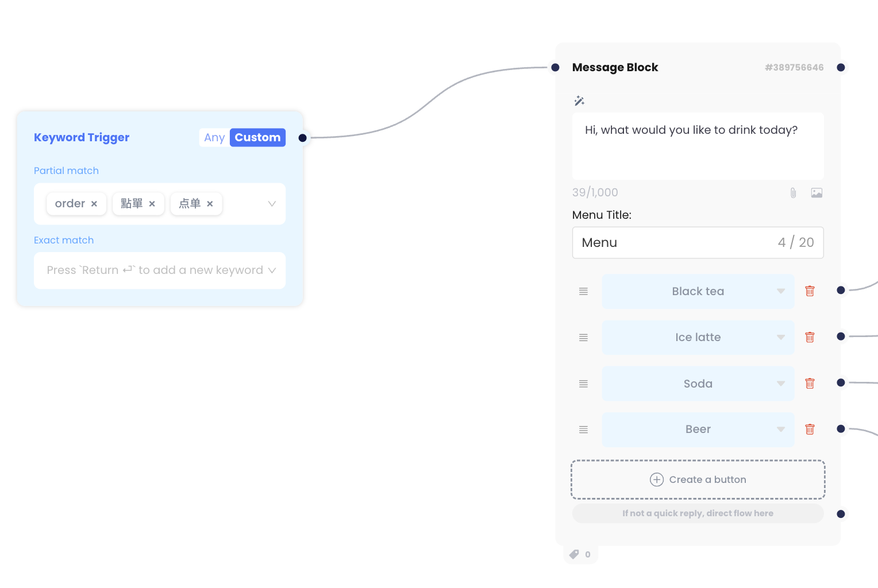
Task: Click Create a button
Action: pos(698,479)
